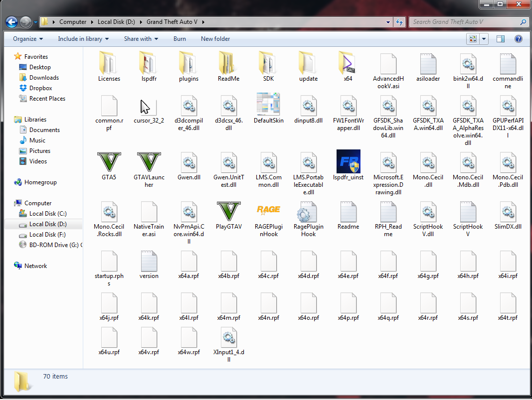Select the GTAVLauncher icon

pos(149,162)
